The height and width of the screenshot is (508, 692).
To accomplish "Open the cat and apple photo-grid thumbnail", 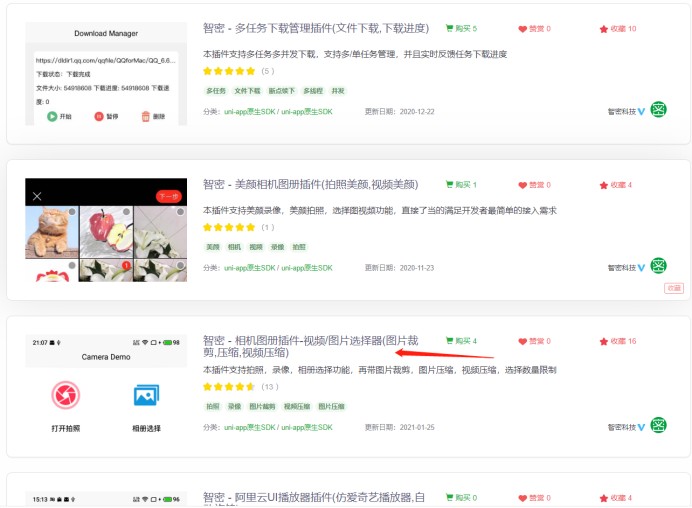I will pos(106,230).
